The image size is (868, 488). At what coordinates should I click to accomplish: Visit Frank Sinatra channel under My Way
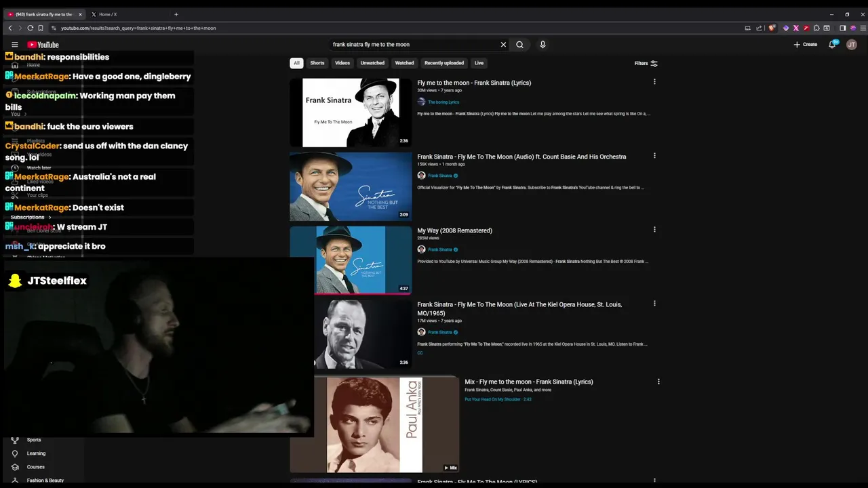(x=440, y=249)
